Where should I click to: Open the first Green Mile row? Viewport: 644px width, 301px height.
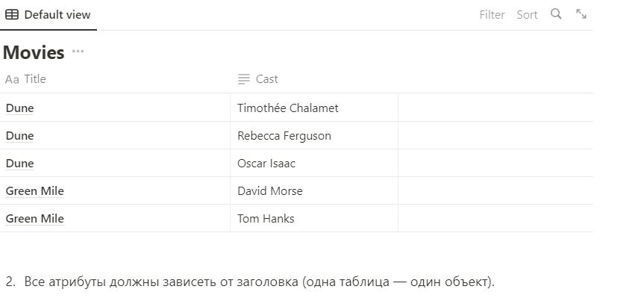coord(35,191)
